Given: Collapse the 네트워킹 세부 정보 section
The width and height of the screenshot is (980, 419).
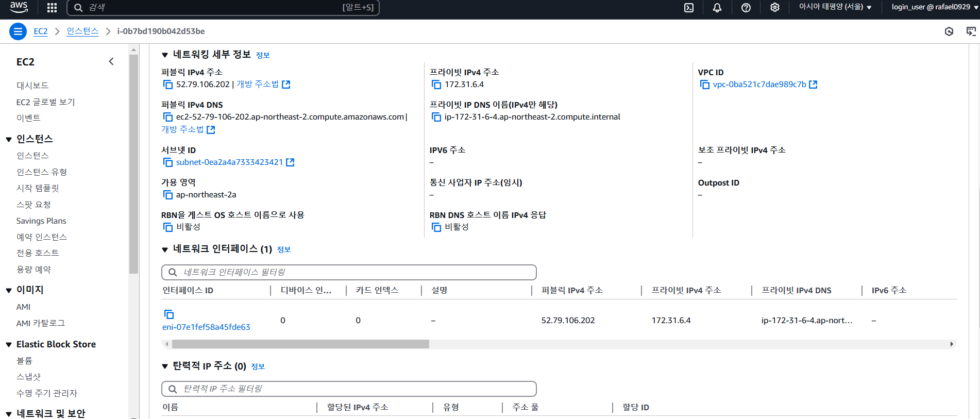Looking at the screenshot, I should click(165, 55).
